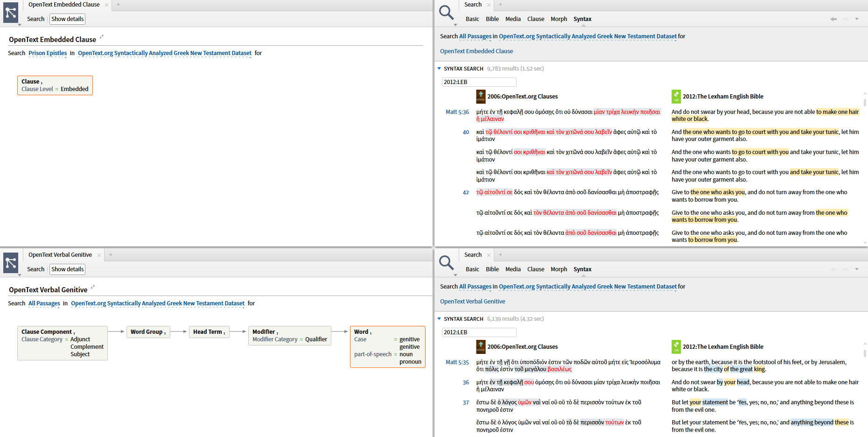Close the OpenText Verbal Genitive tab
868x437 pixels.
99,255
